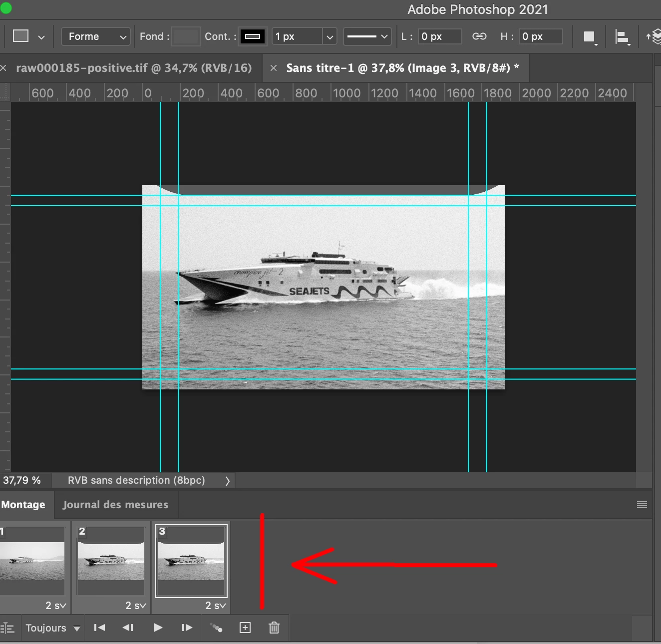Image resolution: width=661 pixels, height=644 pixels.
Task: Open the Toujours looping options dropdown
Action: pos(52,628)
